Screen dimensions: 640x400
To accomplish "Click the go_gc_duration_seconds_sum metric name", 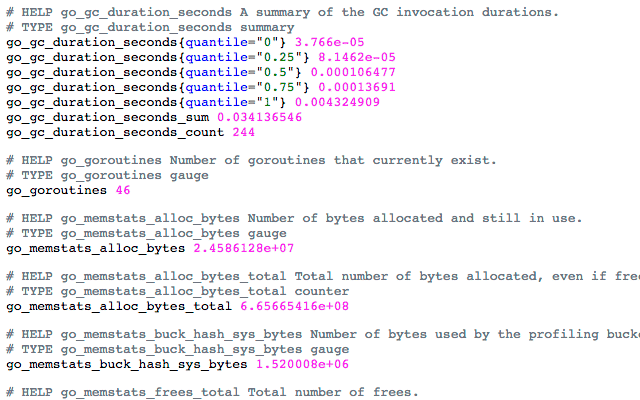I will (108, 118).
